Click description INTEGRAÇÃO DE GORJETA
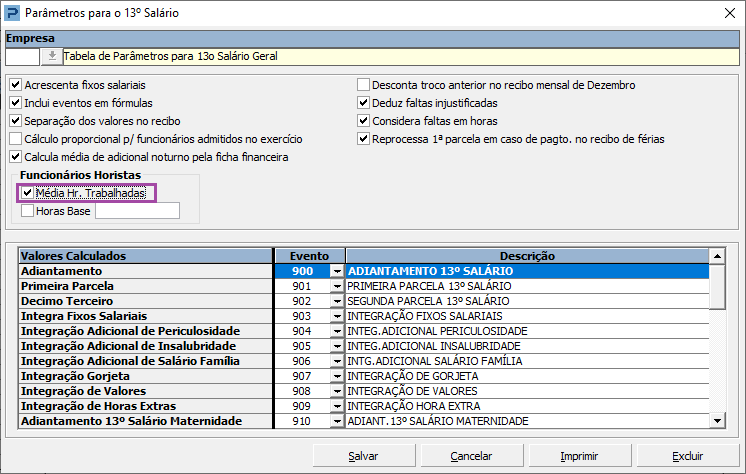Screen dimensions: 746x474 tap(527, 376)
